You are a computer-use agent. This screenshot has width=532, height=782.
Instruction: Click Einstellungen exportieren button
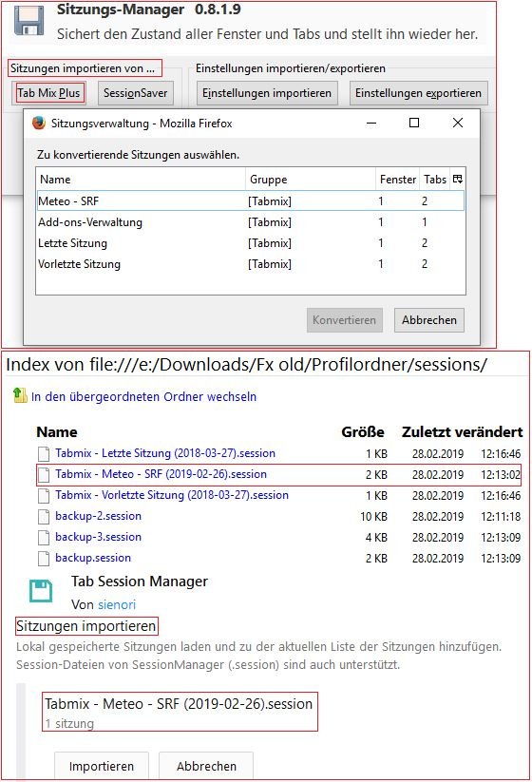(x=418, y=93)
